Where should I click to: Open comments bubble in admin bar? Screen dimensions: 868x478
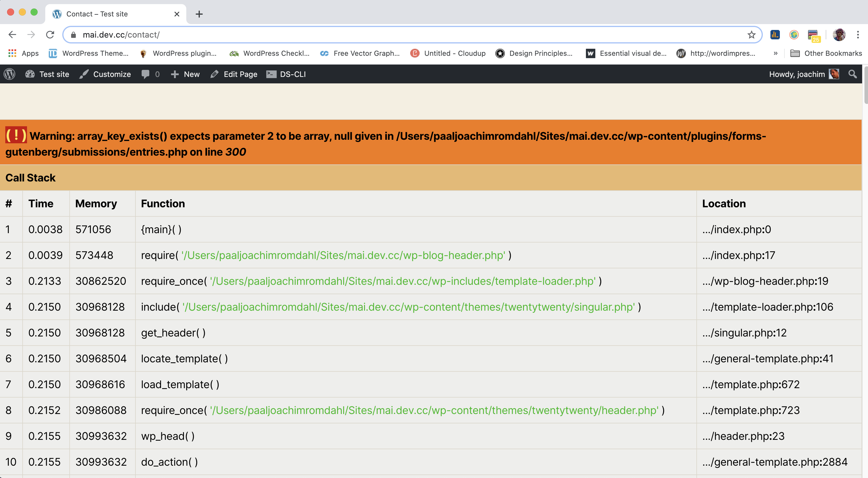[x=150, y=74]
